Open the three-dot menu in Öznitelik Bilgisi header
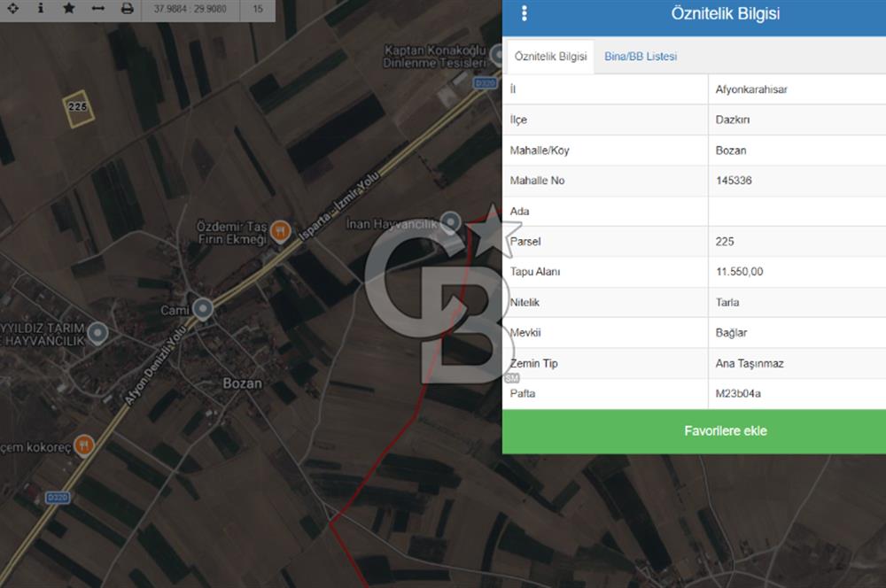 click(525, 13)
